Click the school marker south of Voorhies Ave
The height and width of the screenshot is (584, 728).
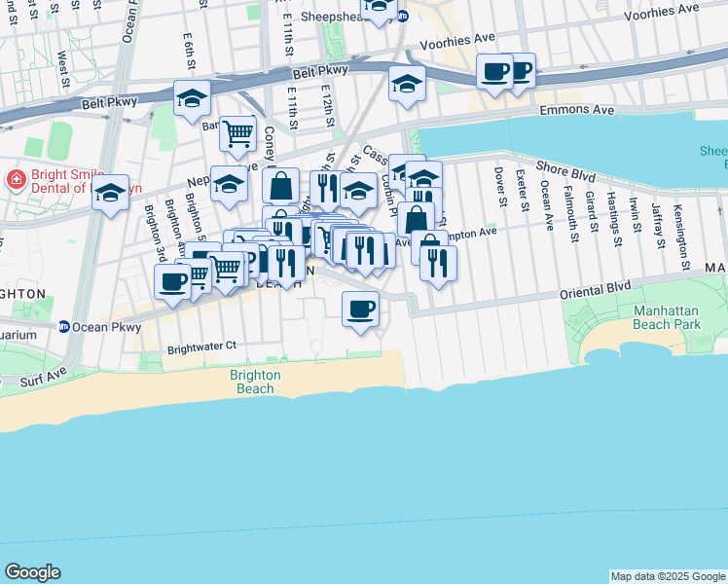[407, 88]
